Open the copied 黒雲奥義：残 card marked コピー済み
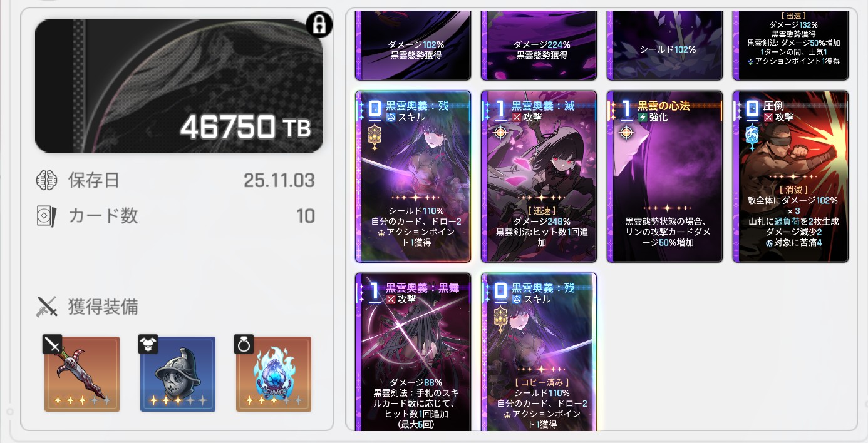Viewport: 868px width, 443px height. coord(539,352)
